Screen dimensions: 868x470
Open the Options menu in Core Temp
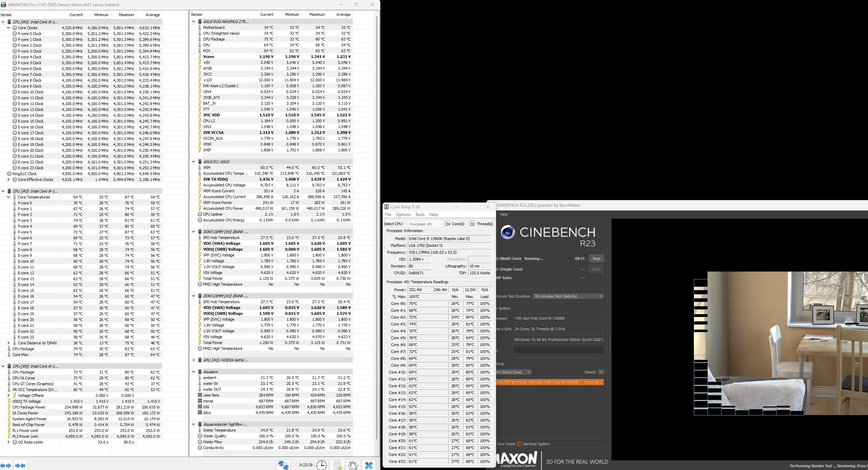pyautogui.click(x=403, y=215)
